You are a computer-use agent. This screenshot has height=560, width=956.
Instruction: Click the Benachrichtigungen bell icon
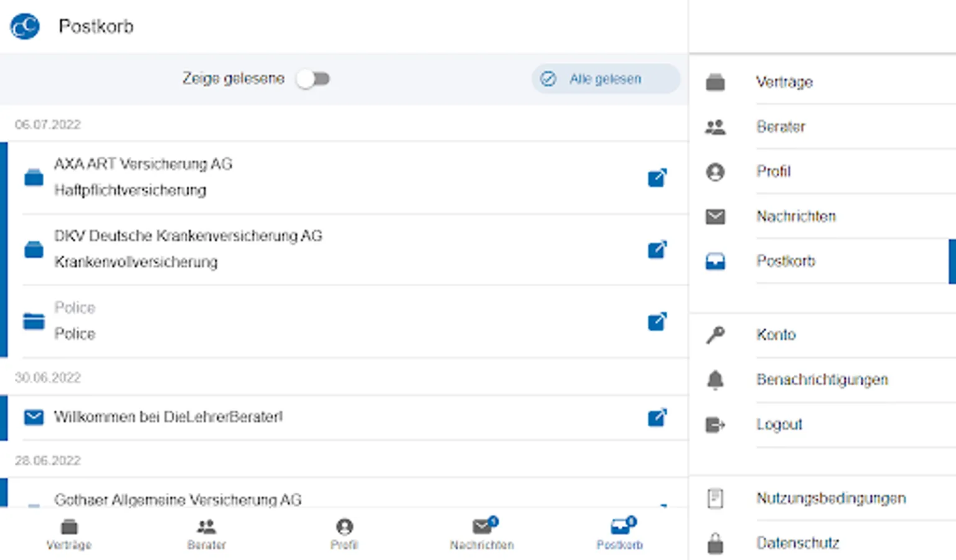(715, 380)
